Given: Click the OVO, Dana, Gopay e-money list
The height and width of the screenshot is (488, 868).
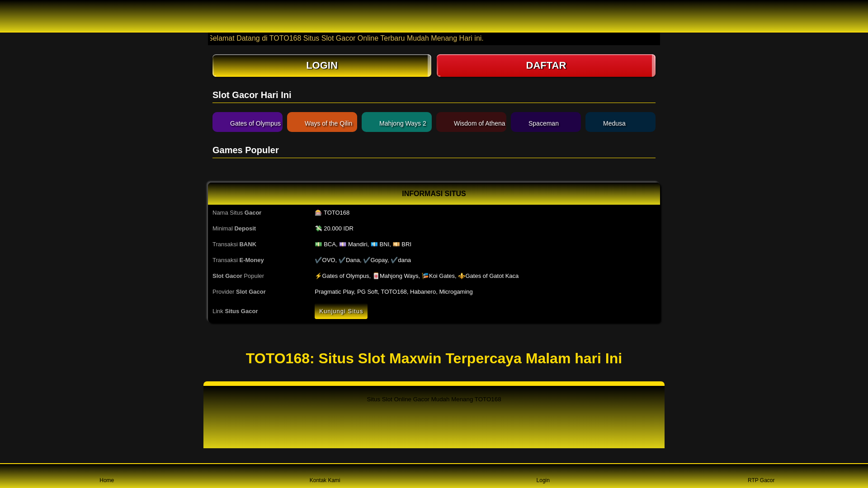Looking at the screenshot, I should [363, 260].
